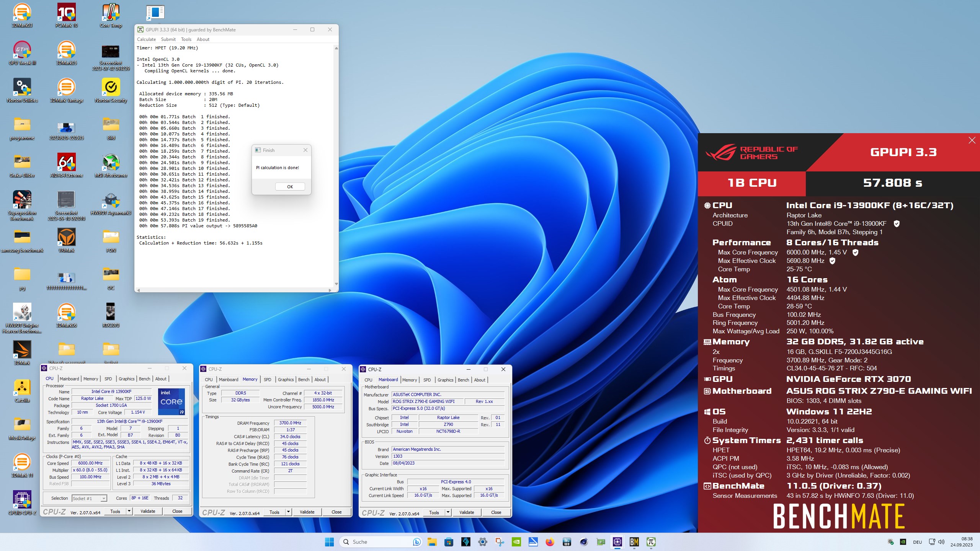Screen dimensions: 980x551
Task: Open the clock showing 08:38
Action: pyautogui.click(x=962, y=542)
